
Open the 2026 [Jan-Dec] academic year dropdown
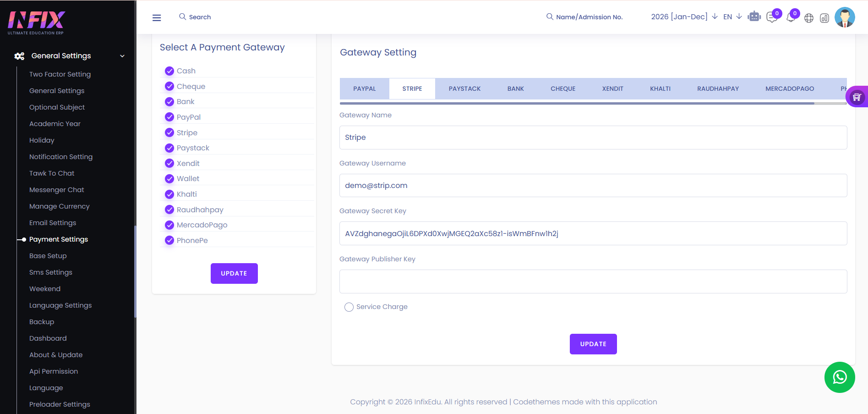tap(684, 17)
